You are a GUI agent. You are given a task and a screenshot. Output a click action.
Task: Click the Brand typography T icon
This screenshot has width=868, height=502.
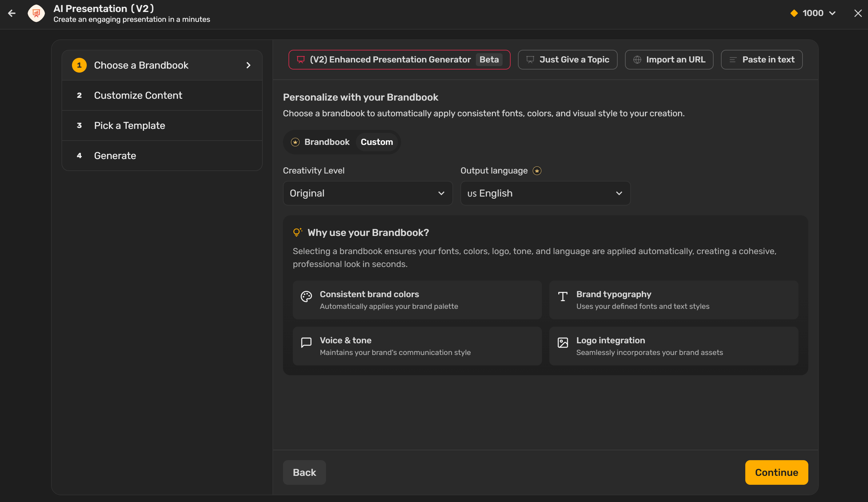[563, 296]
